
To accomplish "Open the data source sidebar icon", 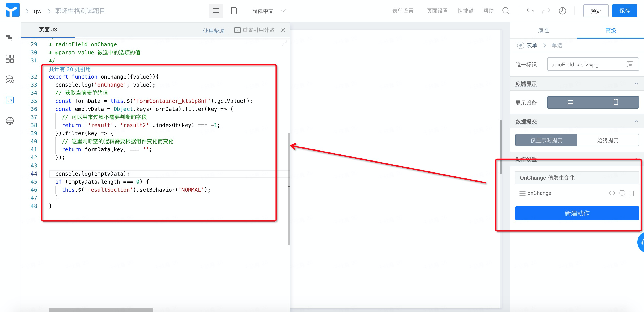I will 9,80.
